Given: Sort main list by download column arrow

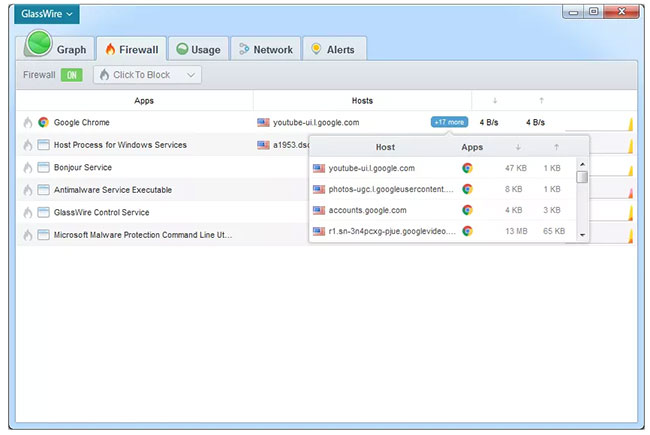Looking at the screenshot, I should pos(495,100).
